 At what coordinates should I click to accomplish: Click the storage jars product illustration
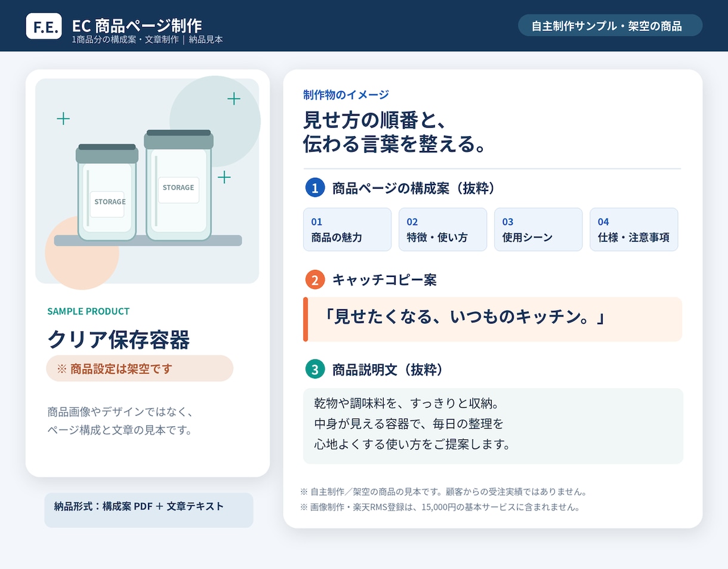coord(147,181)
